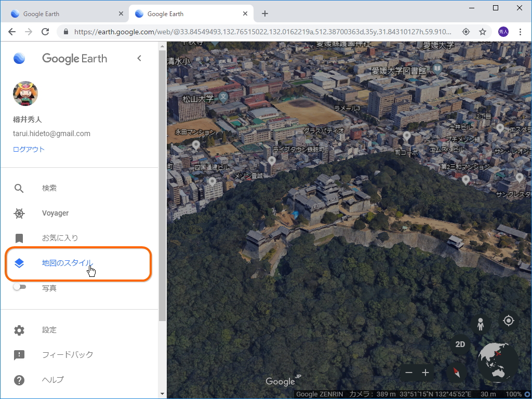532x399 pixels.
Task: Click the 松山大学 school map pin
Action: [223, 97]
